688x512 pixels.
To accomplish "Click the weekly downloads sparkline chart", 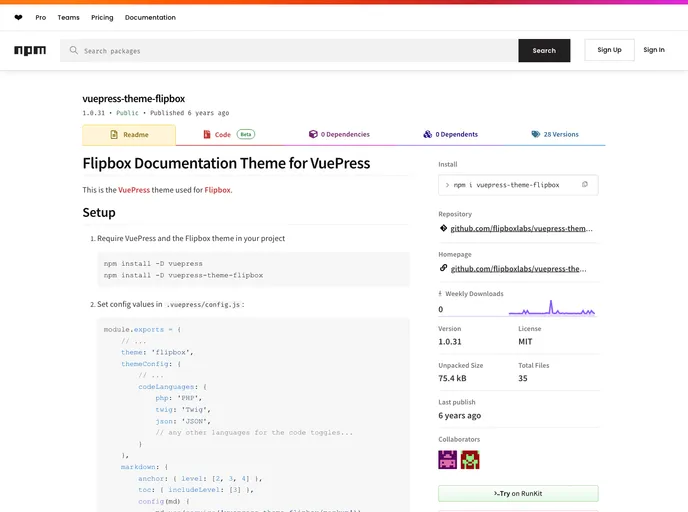I will 552,308.
